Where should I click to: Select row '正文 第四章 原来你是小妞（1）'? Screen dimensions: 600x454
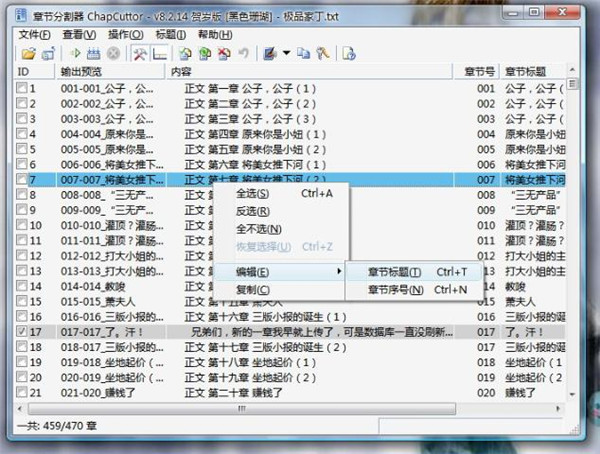pyautogui.click(x=290, y=134)
